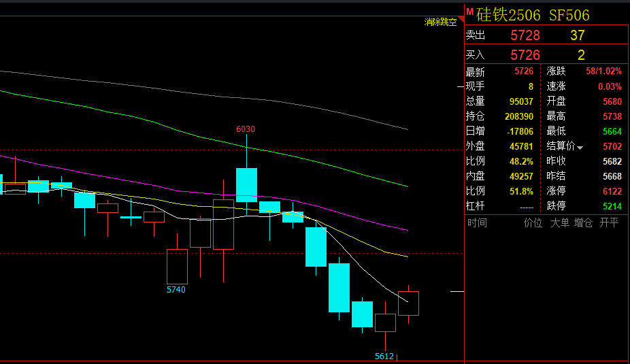The width and height of the screenshot is (630, 364).
Task: Select the 买入 price 5726
Action: coord(525,54)
